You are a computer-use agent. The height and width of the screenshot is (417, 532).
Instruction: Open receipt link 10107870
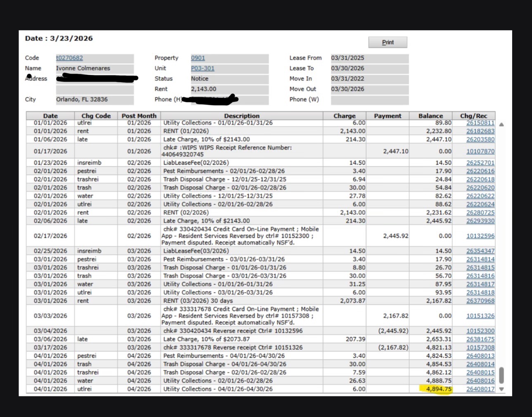(480, 151)
